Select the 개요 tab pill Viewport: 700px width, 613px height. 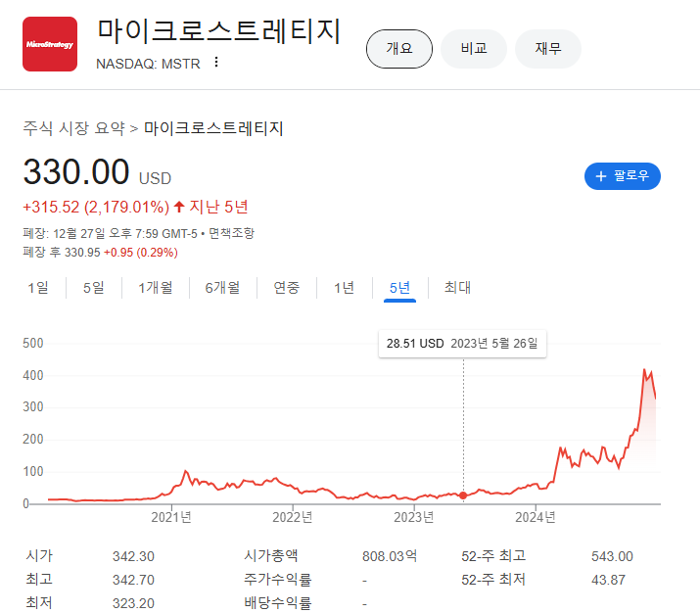coord(399,49)
